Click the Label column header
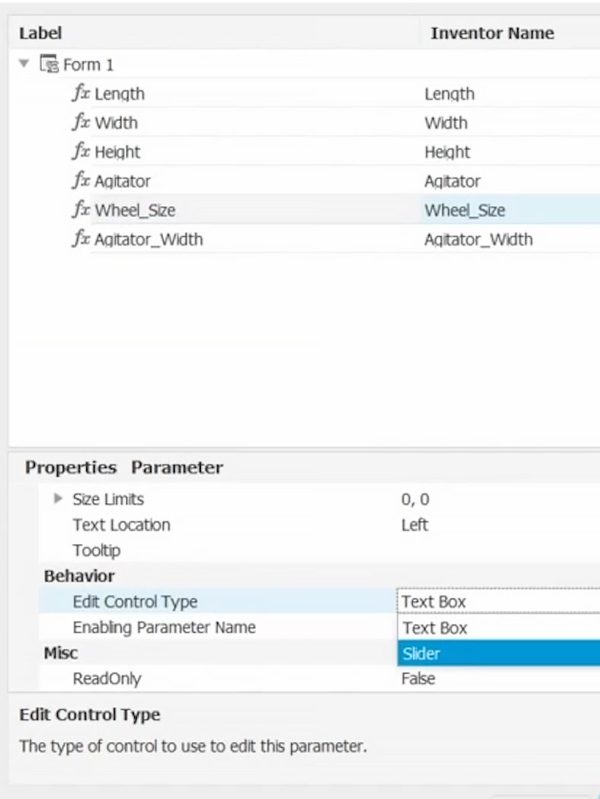The image size is (600, 799). (x=40, y=33)
